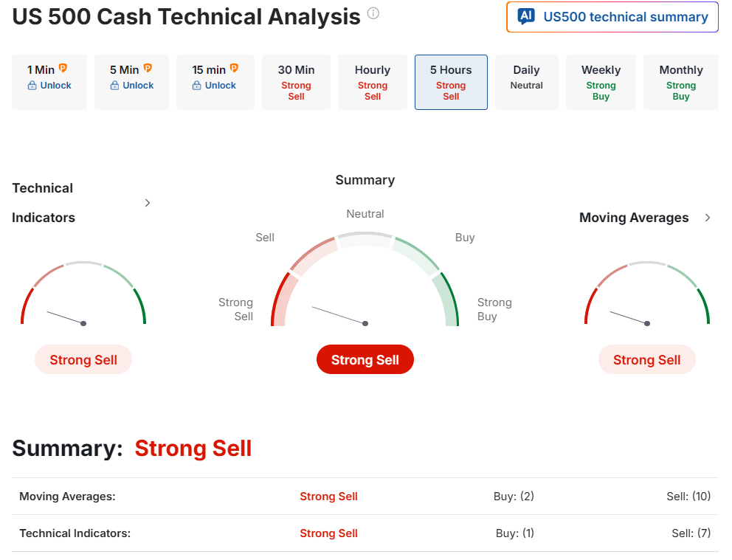Click the Unlock link under 15 min
The width and height of the screenshot is (732, 560).
tap(220, 86)
